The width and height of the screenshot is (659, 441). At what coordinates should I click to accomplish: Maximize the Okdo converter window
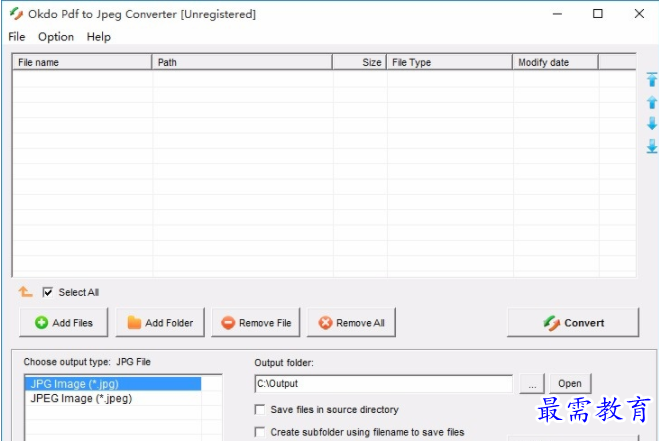click(x=598, y=14)
